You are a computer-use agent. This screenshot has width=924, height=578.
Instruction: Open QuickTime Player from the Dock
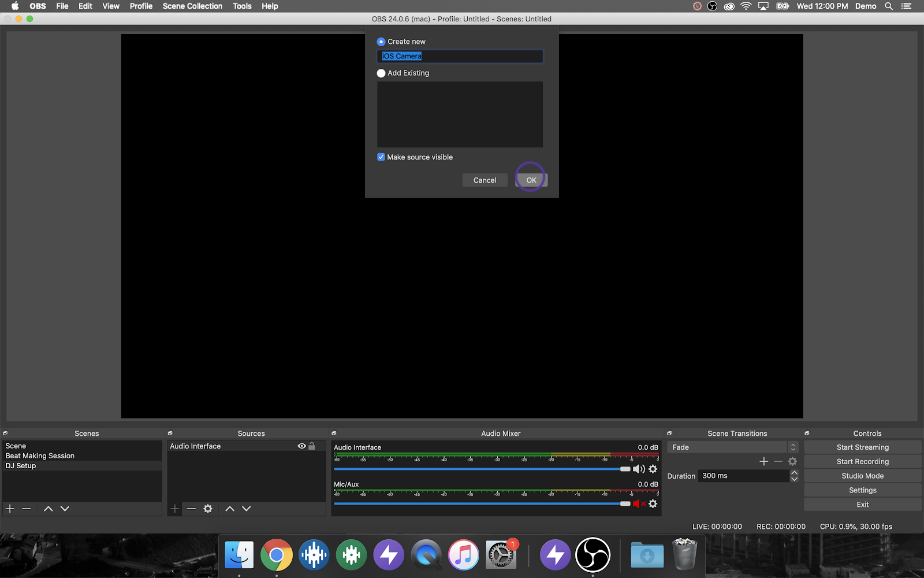pos(426,555)
